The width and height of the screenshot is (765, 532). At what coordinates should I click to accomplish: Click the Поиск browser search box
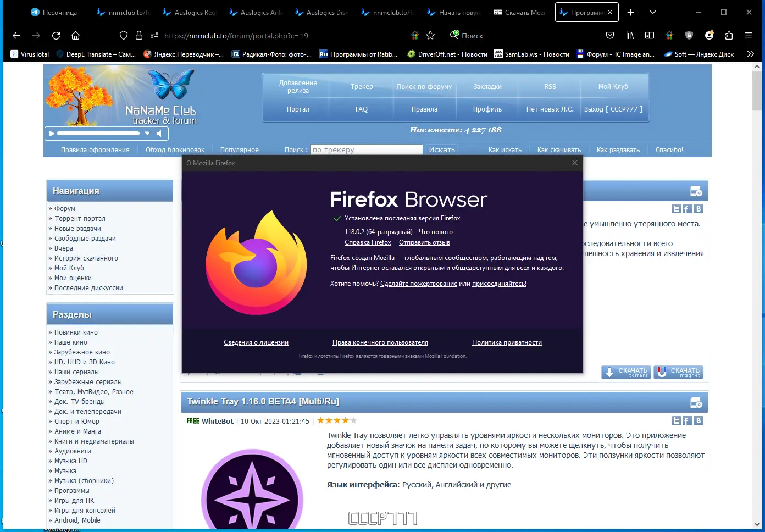tap(473, 36)
